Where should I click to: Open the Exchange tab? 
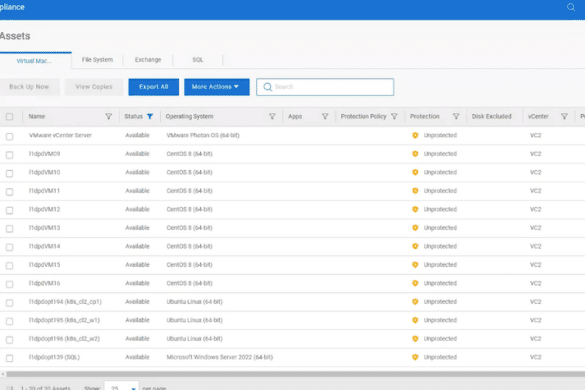click(148, 60)
